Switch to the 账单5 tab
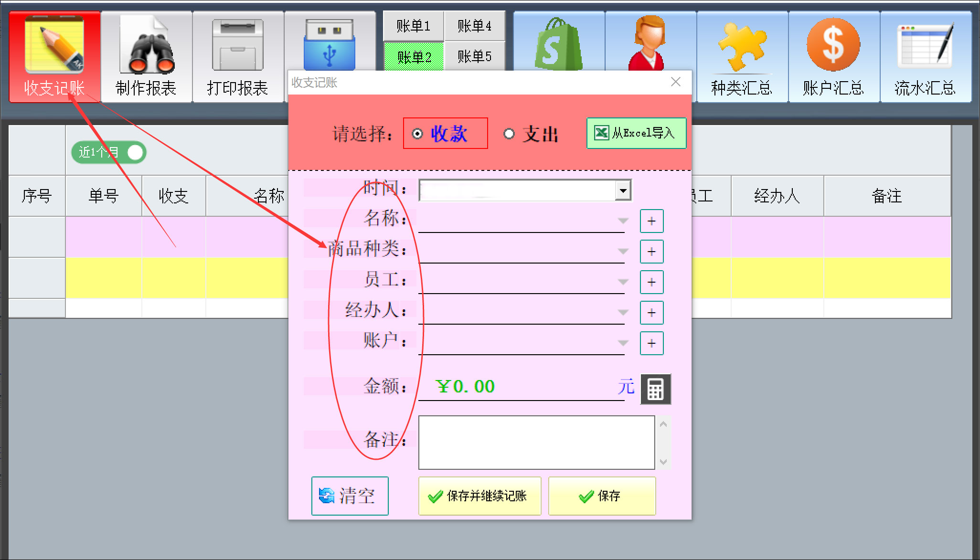The image size is (980, 560). point(474,56)
